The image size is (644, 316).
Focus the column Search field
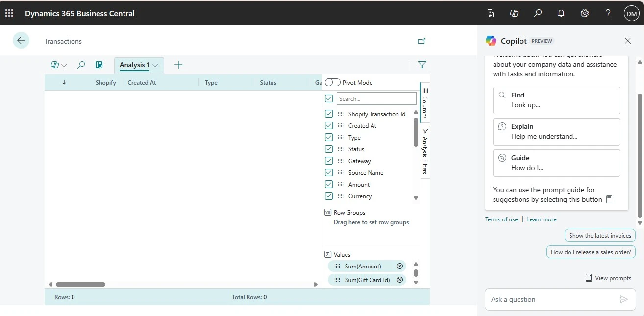[x=376, y=98]
